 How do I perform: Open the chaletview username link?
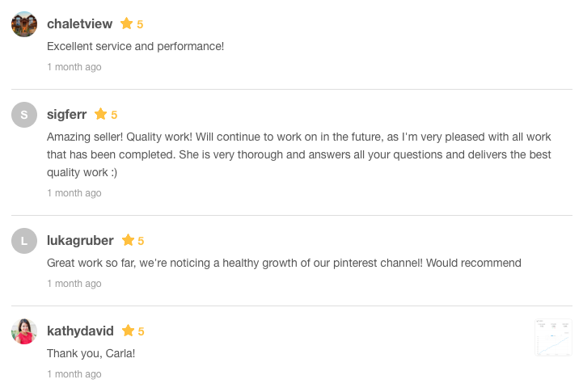click(79, 23)
